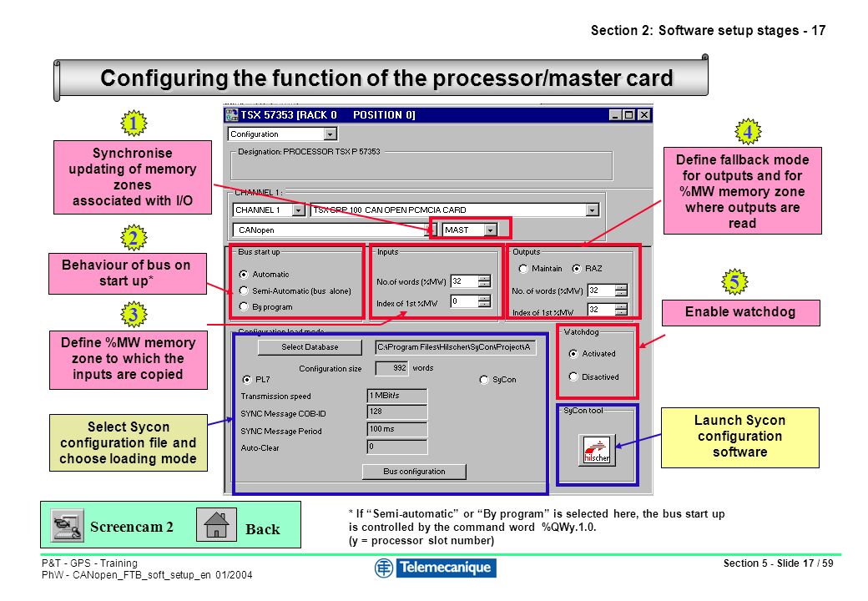Expand the CAN OPEN PCMCIA CARD dropdown
The width and height of the screenshot is (868, 601).
pos(593,210)
